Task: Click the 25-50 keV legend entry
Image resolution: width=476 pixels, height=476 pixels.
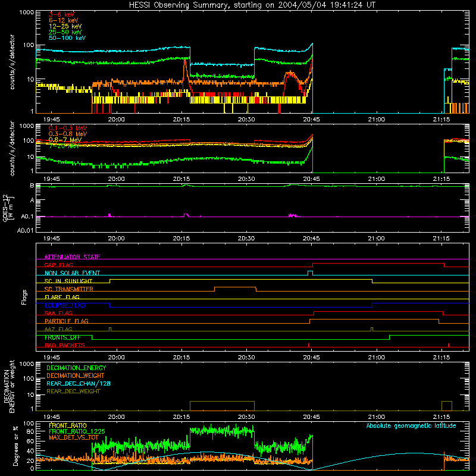Action: [65, 32]
